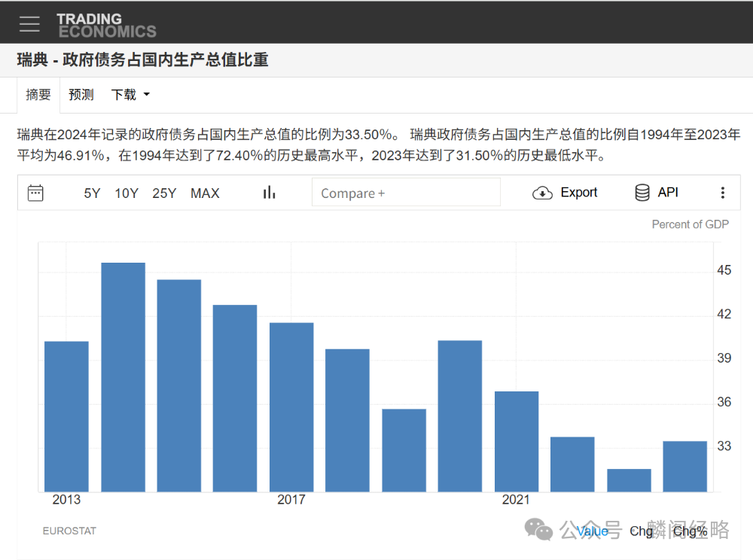Click the Export download icon
The image size is (753, 560).
pos(542,193)
